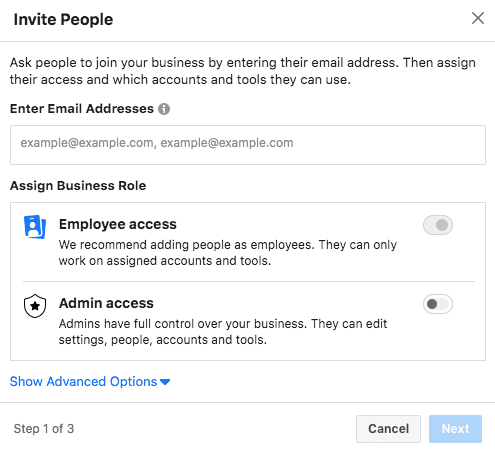Select the Employee access heading

point(118,224)
